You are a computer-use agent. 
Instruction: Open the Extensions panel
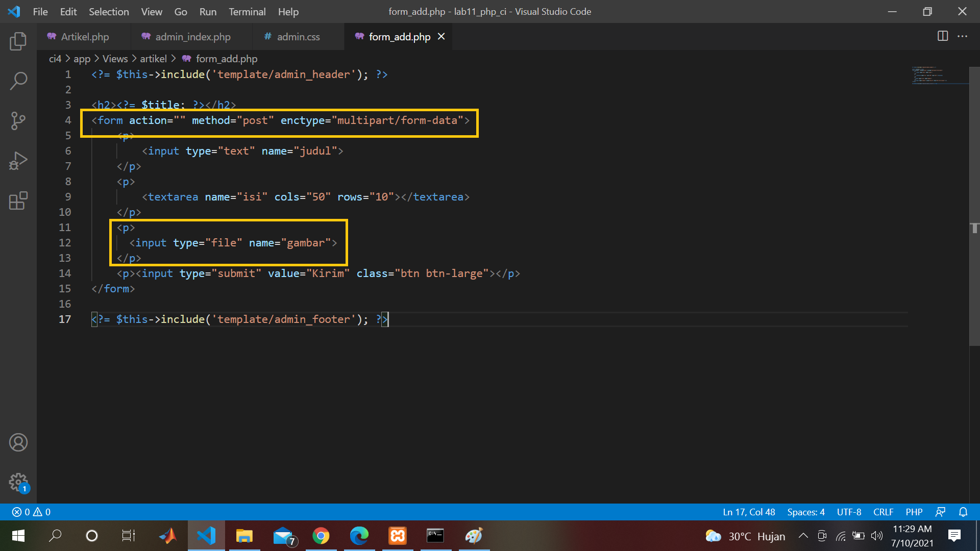(x=18, y=201)
